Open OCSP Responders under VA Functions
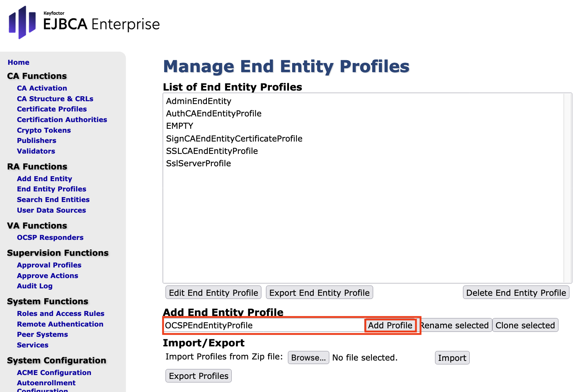This screenshot has width=585, height=392. pos(50,237)
